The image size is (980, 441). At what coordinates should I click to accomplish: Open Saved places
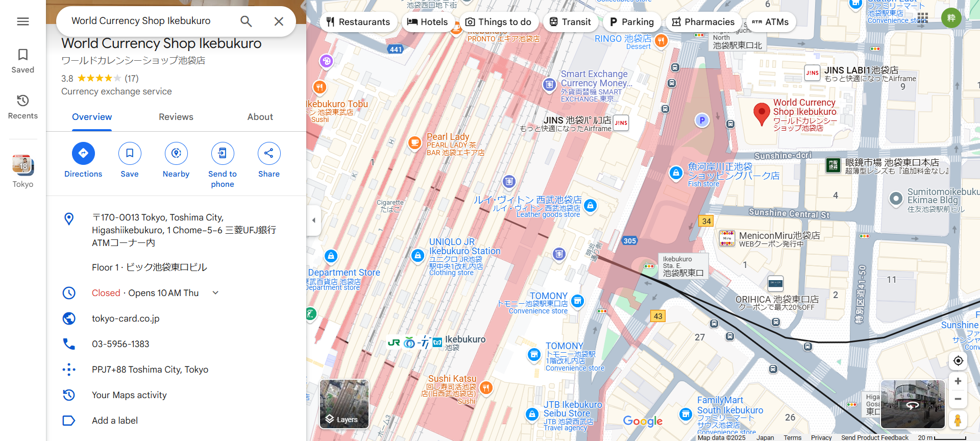(x=23, y=61)
